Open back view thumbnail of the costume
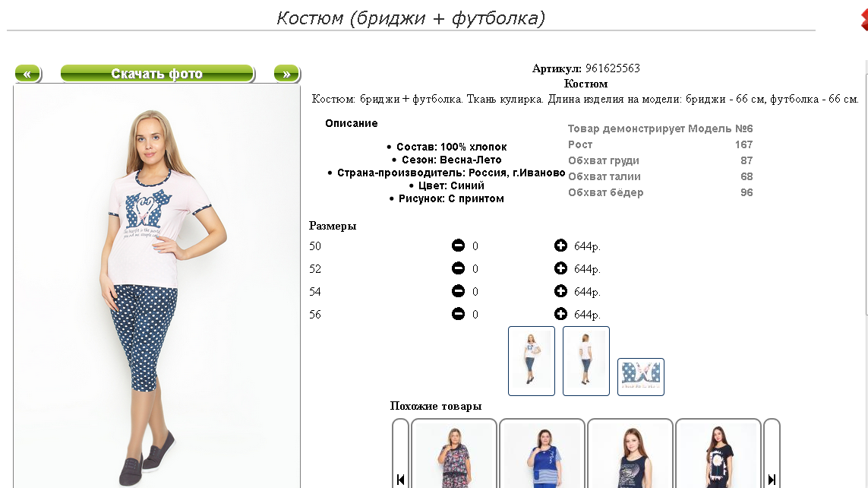The image size is (868, 488). click(586, 361)
